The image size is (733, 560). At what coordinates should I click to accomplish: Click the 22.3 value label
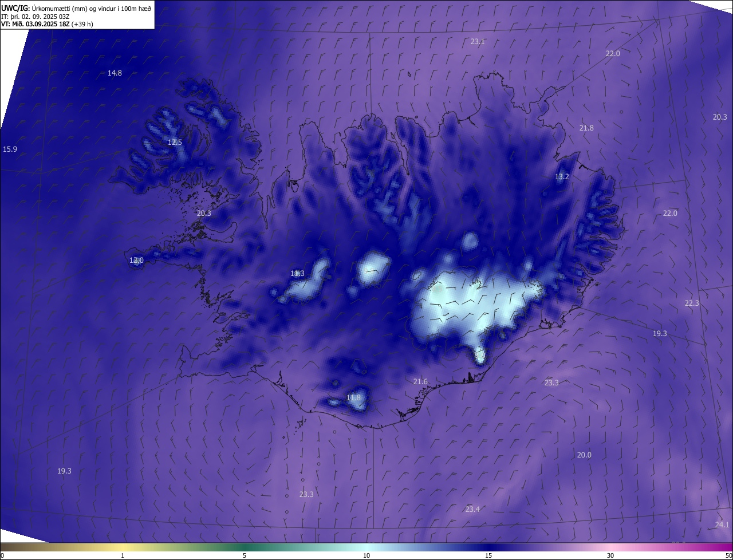(x=692, y=303)
